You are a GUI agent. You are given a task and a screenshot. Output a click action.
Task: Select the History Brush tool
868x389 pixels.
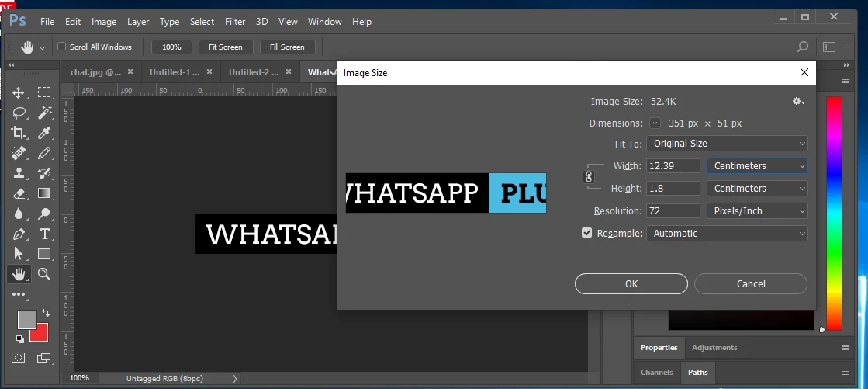click(x=44, y=173)
